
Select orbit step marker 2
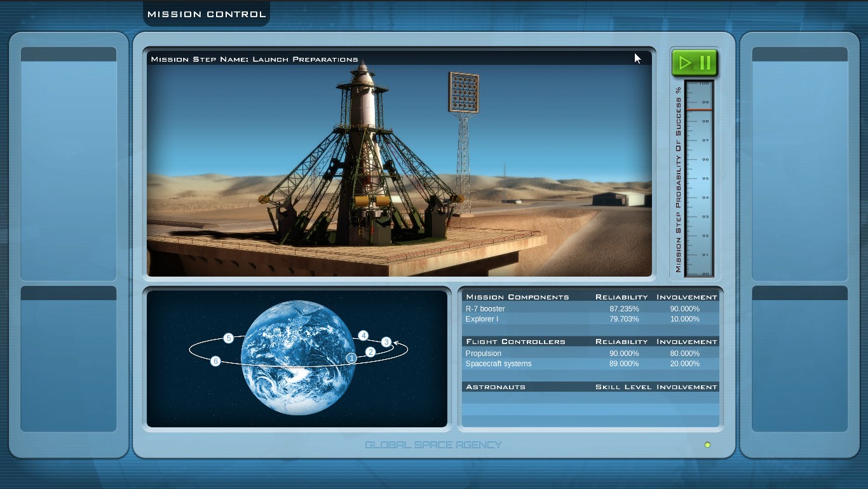pos(371,352)
